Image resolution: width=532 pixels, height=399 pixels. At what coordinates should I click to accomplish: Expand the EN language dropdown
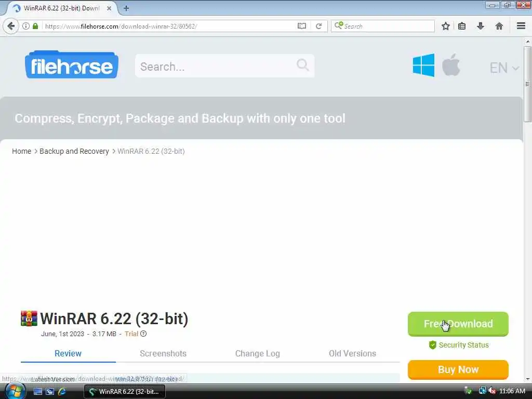click(504, 68)
